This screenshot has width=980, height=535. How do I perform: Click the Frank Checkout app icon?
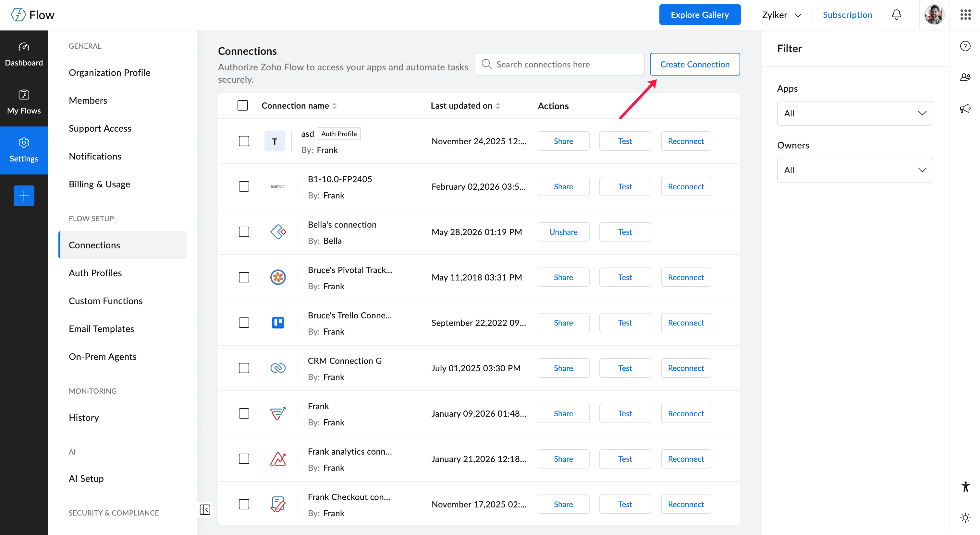point(278,504)
